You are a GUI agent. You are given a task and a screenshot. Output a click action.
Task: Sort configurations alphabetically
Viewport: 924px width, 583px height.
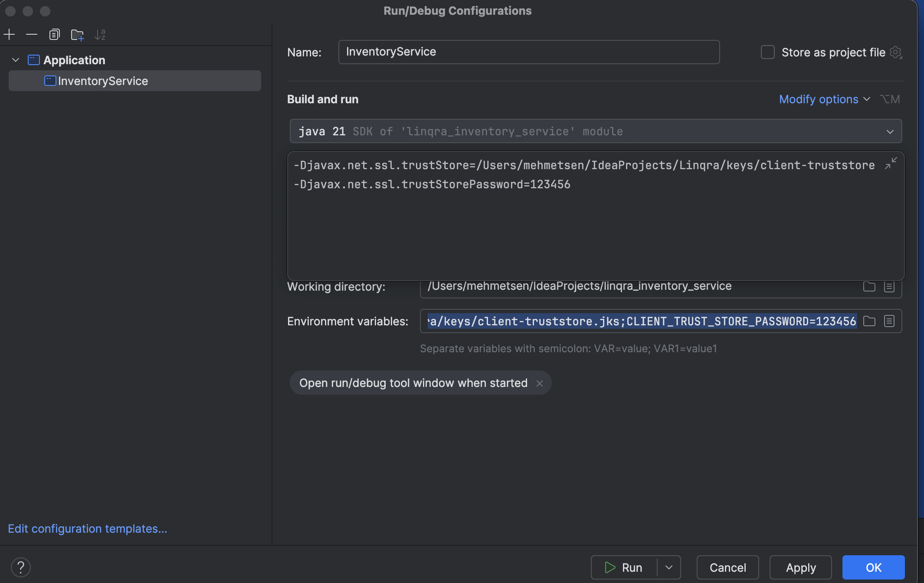(x=100, y=34)
